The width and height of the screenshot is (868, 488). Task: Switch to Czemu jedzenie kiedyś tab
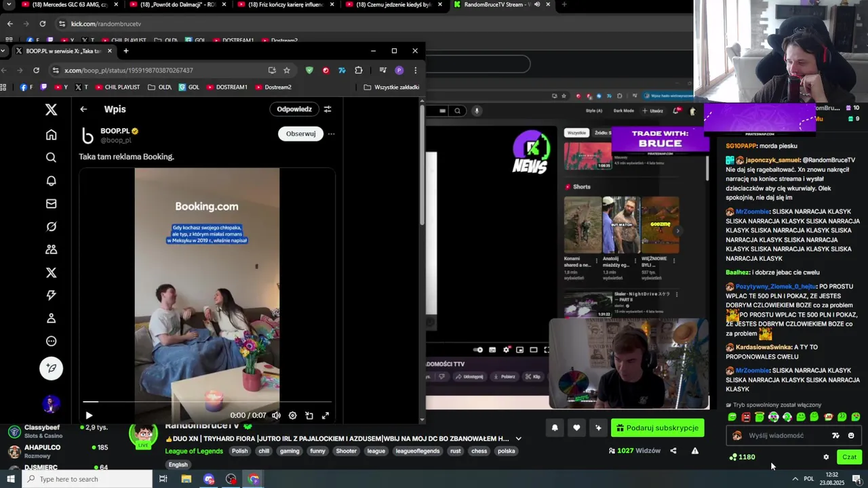click(393, 5)
